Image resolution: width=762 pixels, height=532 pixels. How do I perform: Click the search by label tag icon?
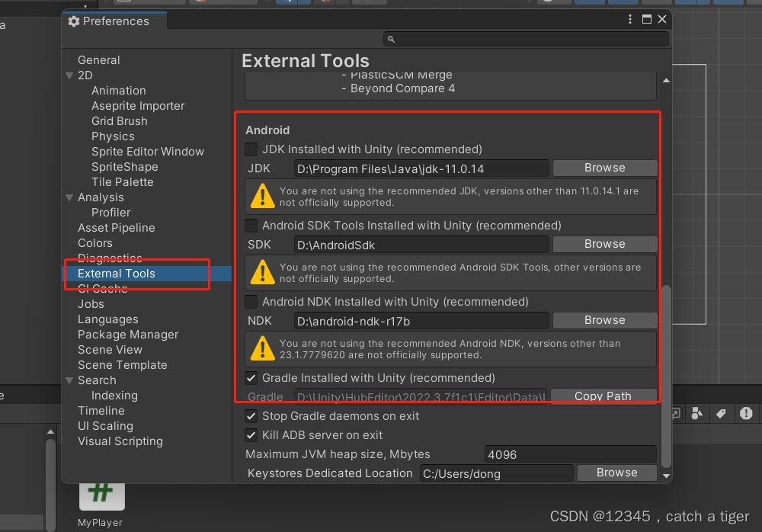pyautogui.click(x=720, y=414)
